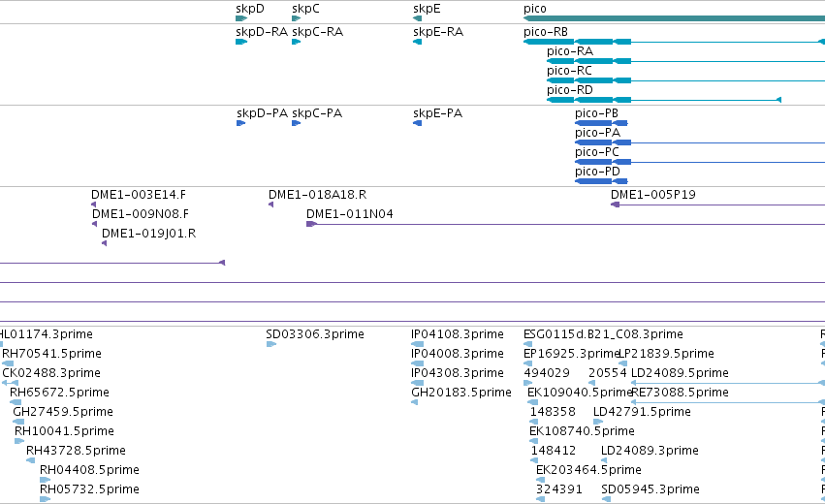This screenshot has height=504, width=825.
Task: Select the skpC-RA transcript label
Action: point(317,32)
